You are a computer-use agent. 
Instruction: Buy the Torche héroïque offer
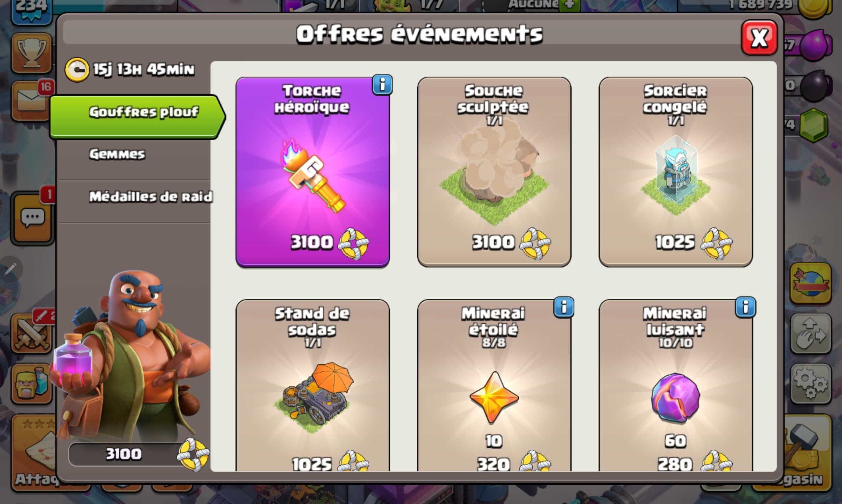point(313,172)
